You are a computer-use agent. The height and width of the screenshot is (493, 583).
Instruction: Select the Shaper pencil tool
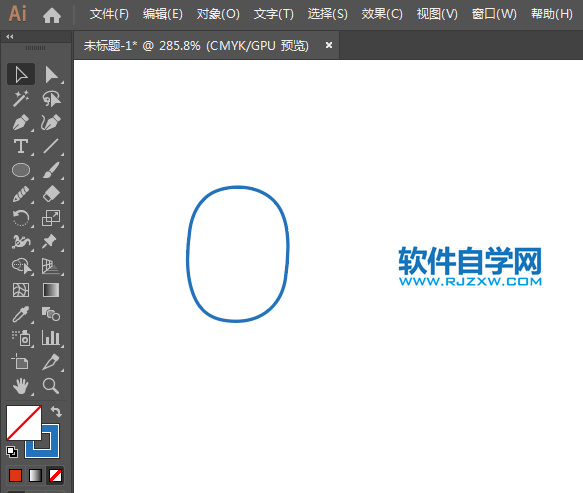click(21, 194)
